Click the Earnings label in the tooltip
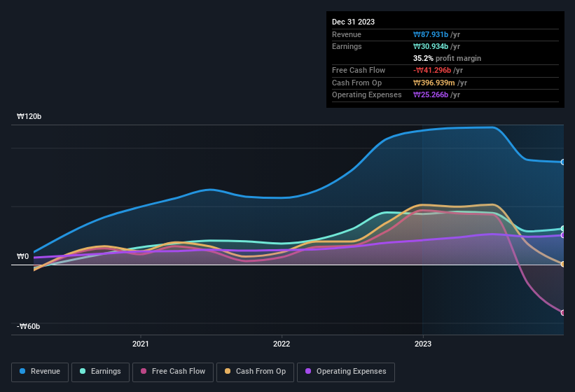The width and height of the screenshot is (575, 392). (347, 46)
